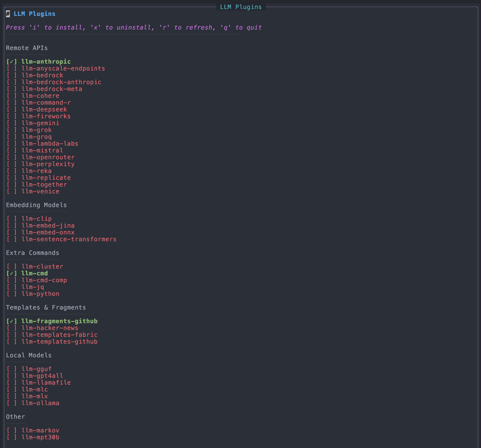Select the llm-sentence-transformers entry
This screenshot has width=481, height=448.
[x=69, y=239]
